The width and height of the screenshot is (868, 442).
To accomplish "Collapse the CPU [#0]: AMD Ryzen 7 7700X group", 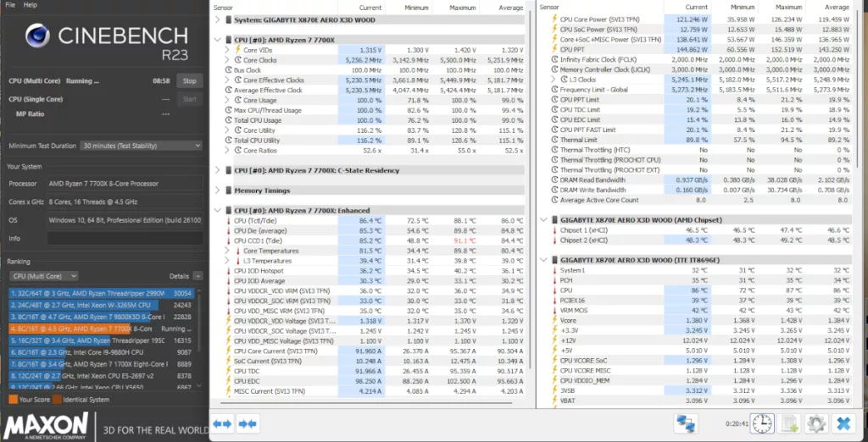I will point(217,40).
